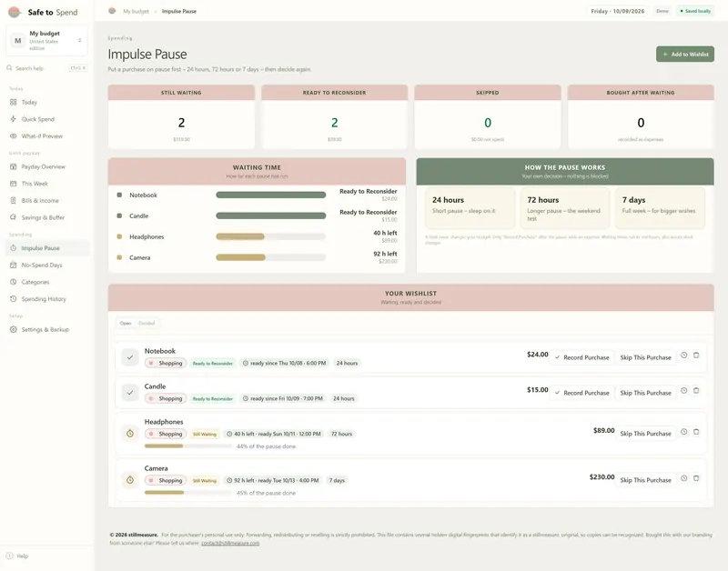Click the Shopping tag on the Candle row
Screen dimensions: 728x571
(166, 398)
